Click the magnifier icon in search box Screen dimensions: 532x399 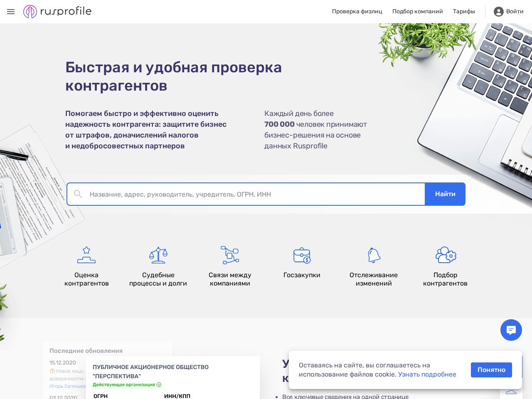click(78, 194)
